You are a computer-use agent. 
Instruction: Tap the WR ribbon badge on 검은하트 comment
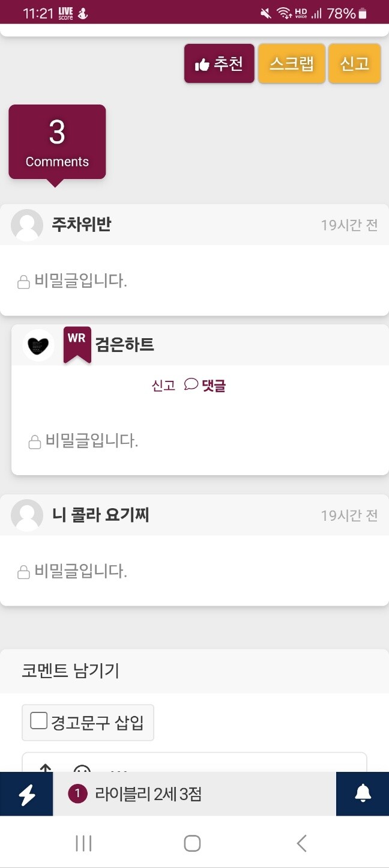[77, 344]
